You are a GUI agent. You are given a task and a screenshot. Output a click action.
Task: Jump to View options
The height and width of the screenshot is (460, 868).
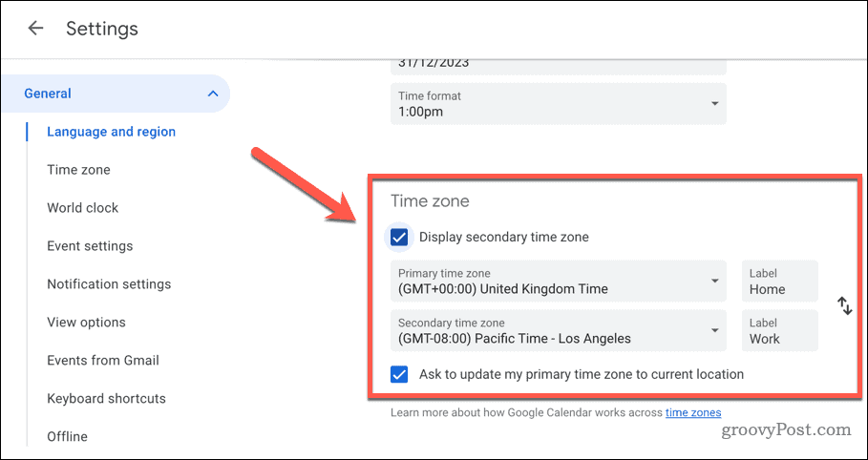86,323
